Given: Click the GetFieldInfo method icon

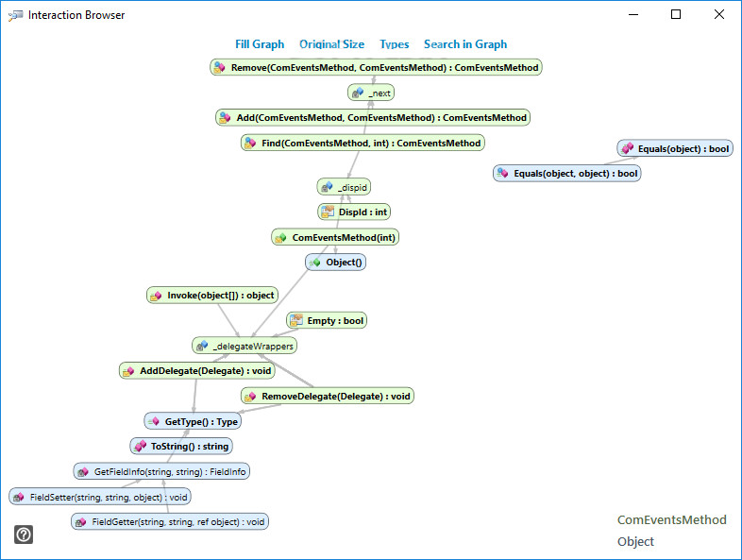Looking at the screenshot, I should tap(83, 472).
